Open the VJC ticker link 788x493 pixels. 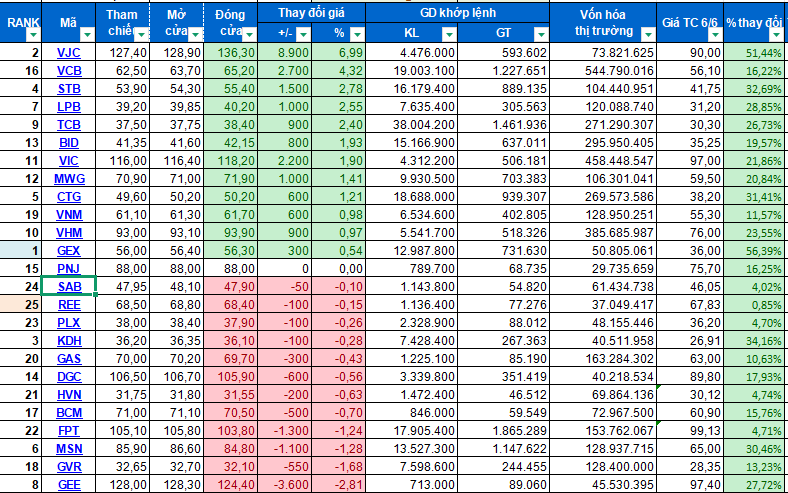[x=68, y=53]
